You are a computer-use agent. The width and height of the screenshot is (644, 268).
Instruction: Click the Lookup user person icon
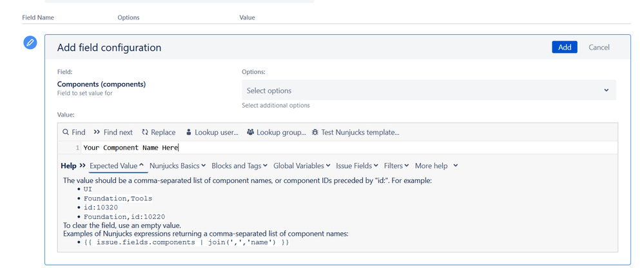point(188,132)
